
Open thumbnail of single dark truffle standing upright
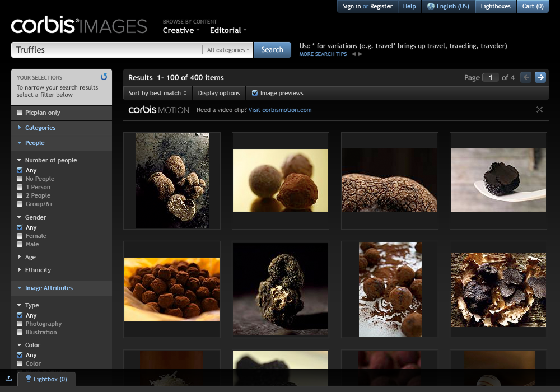281,290
